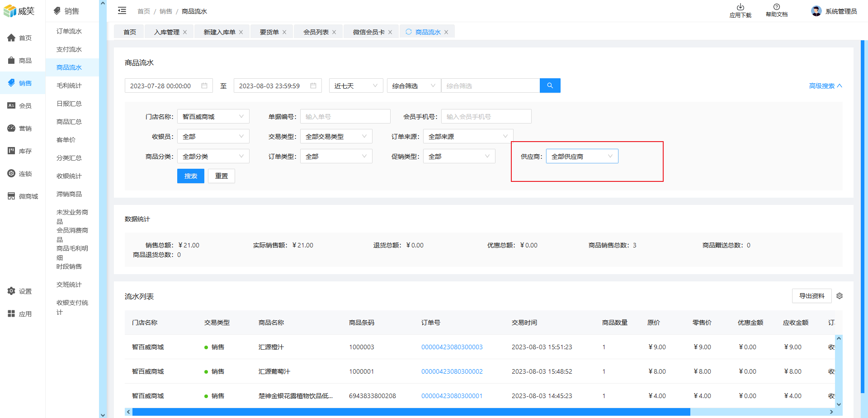Open 微商城 from left sidebar
The height and width of the screenshot is (418, 868).
tap(23, 196)
